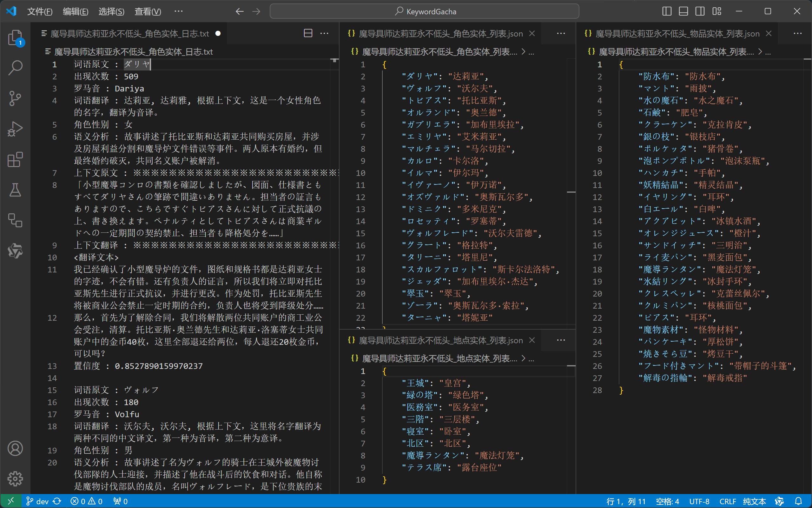Toggle the primary side bar layout

[667, 11]
